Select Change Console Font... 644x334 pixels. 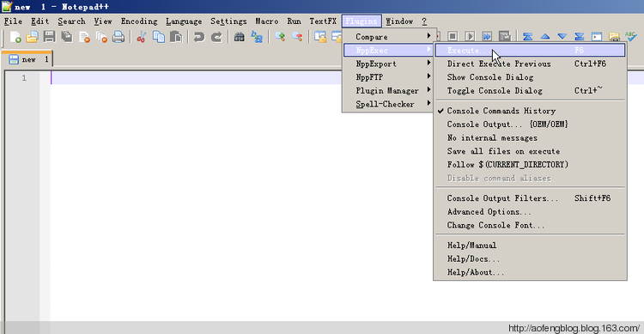[530, 226]
